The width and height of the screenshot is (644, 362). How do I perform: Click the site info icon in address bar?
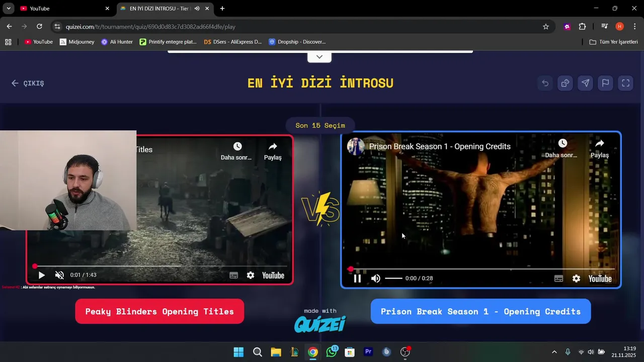[57, 27]
